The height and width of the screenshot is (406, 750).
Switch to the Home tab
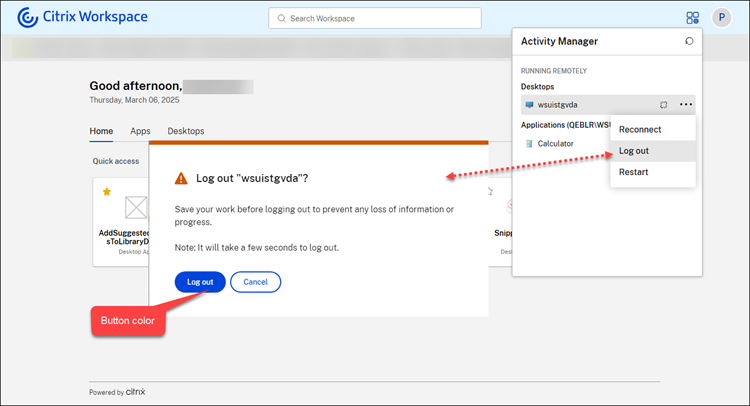point(101,131)
